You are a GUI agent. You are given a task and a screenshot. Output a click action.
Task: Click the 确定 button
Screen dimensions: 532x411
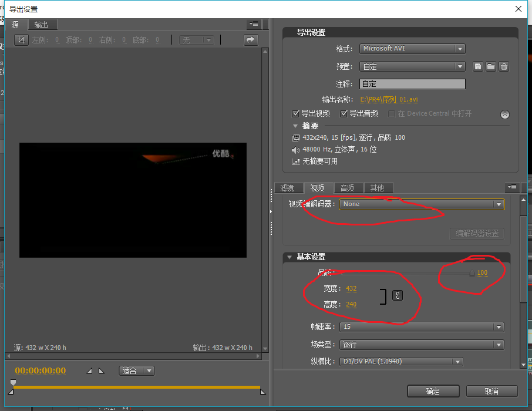(x=433, y=391)
